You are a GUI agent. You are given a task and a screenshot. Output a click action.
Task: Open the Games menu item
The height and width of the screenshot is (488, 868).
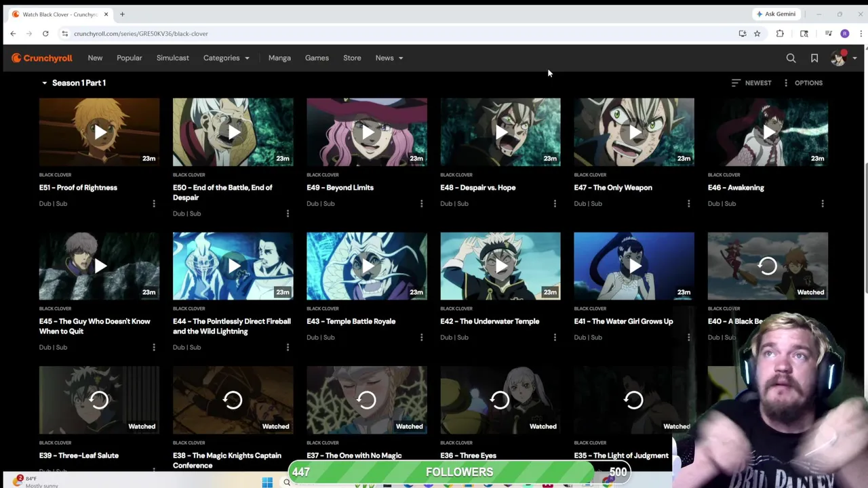(317, 58)
